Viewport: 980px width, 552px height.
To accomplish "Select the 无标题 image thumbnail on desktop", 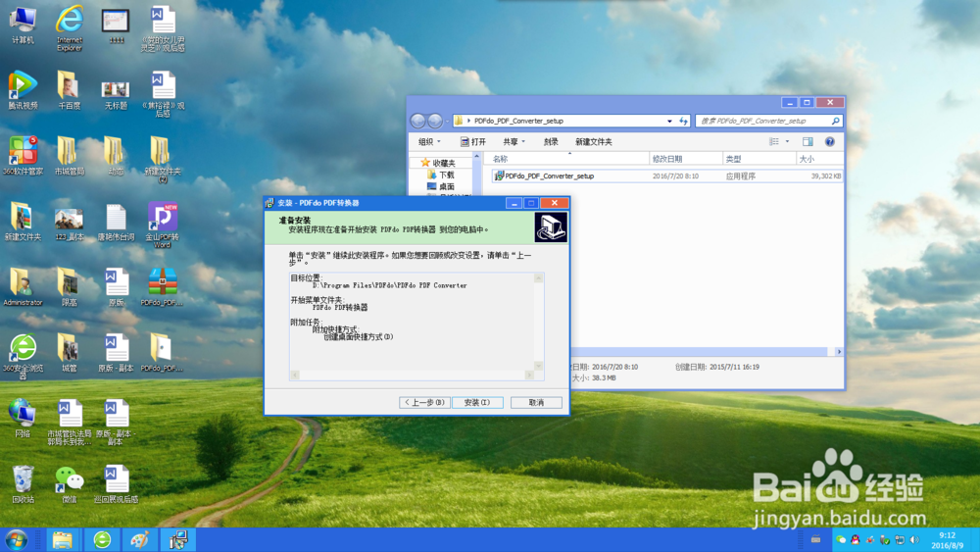I will click(x=116, y=94).
